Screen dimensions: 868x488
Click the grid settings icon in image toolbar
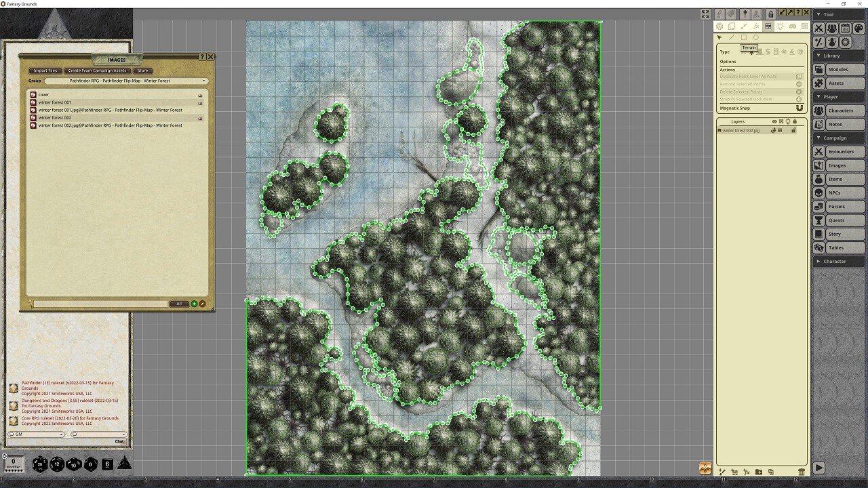point(806,26)
